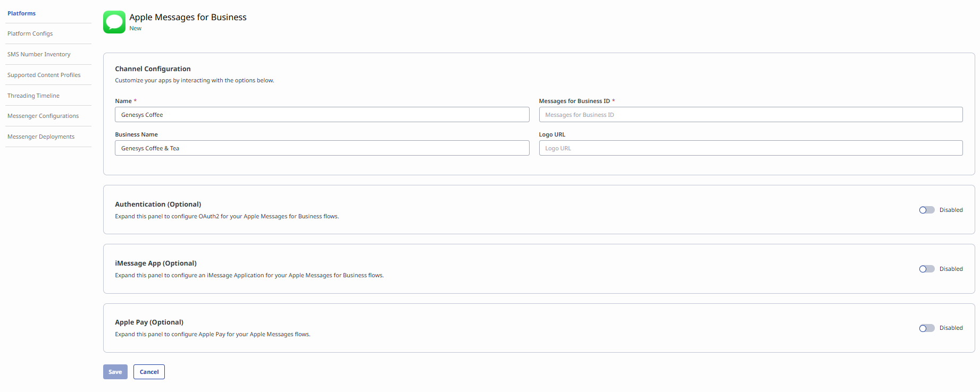Click into the Logo URL field
The height and width of the screenshot is (392, 980).
coord(750,148)
